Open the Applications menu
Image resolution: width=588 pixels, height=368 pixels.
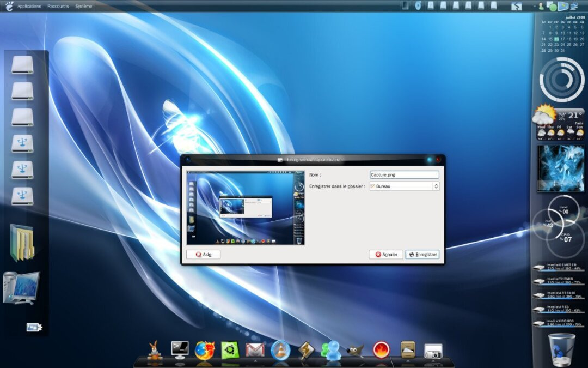click(29, 6)
